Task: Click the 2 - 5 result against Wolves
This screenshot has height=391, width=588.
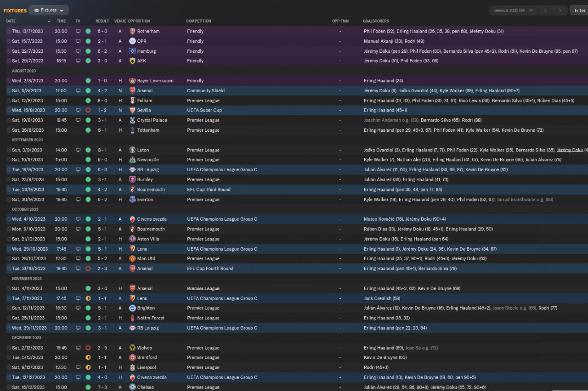Action: click(x=102, y=348)
